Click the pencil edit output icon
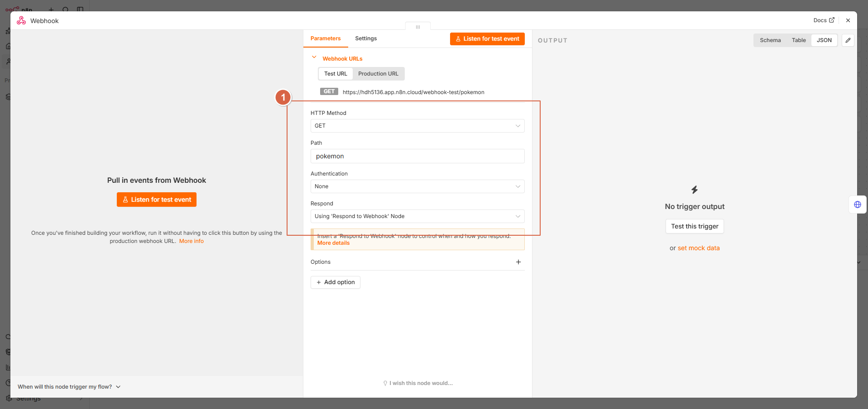 click(x=848, y=40)
